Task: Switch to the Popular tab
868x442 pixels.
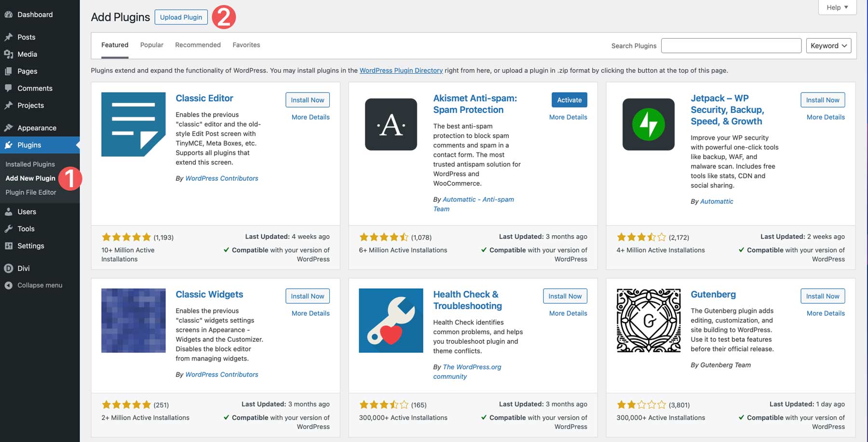Action: pos(152,45)
